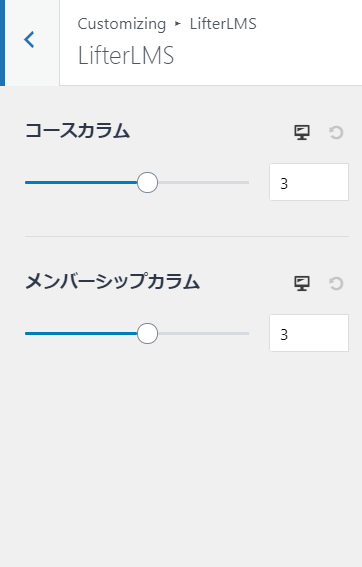Switch device preview icon for コースカラム
The image size is (362, 567).
(302, 132)
